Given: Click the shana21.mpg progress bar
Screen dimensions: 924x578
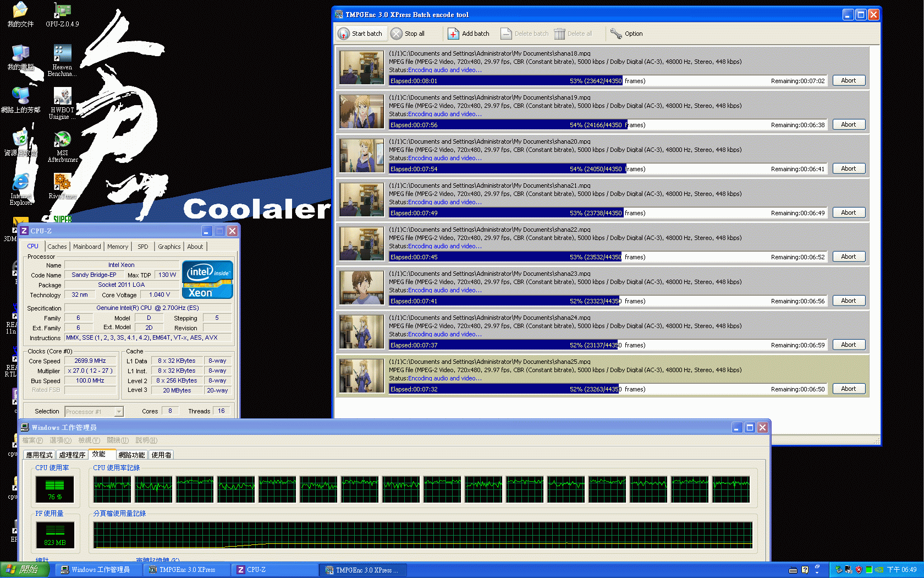Looking at the screenshot, I should pos(608,213).
